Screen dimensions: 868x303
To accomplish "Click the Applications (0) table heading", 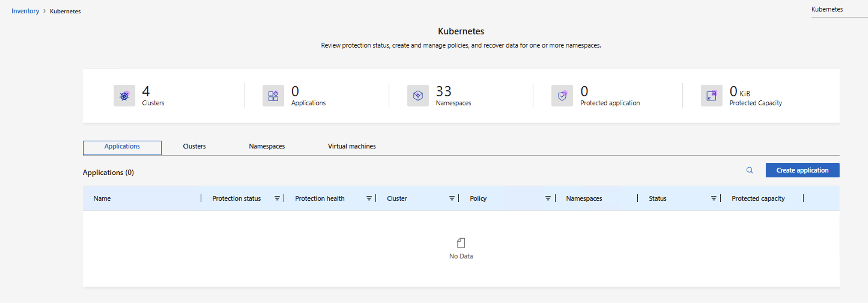I will pos(108,173).
